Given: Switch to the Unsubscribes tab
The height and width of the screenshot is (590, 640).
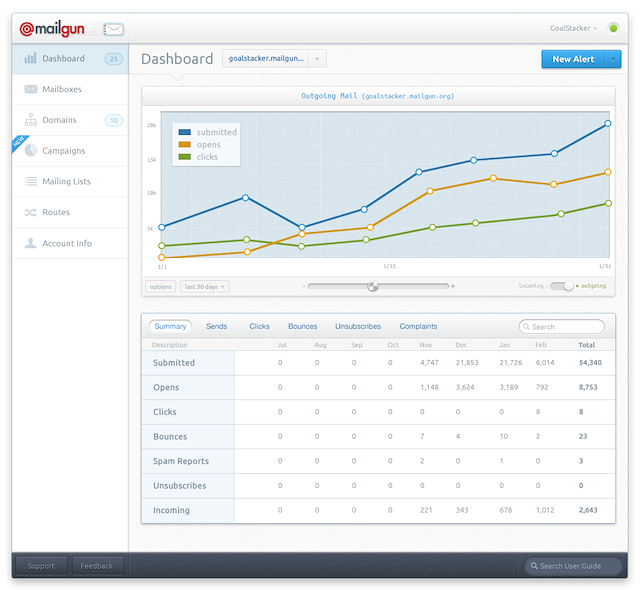Looking at the screenshot, I should coord(358,326).
